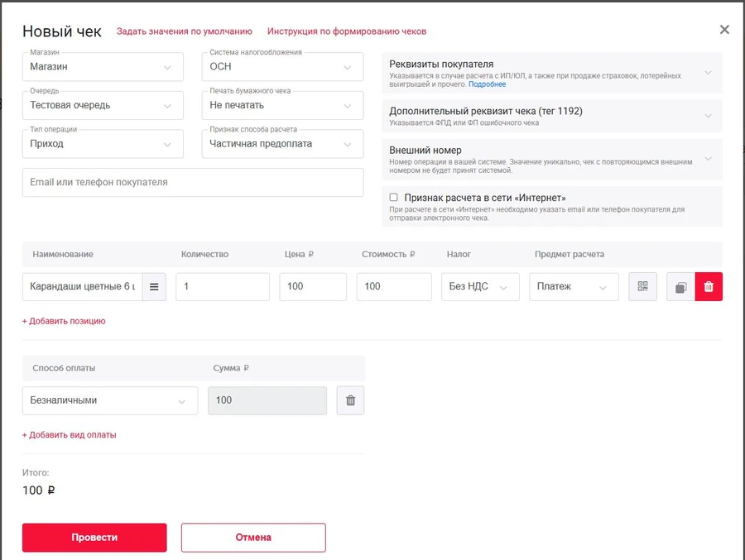Viewport: 745px width, 560px height.
Task: Close the Новый чек dialog
Action: [724, 30]
